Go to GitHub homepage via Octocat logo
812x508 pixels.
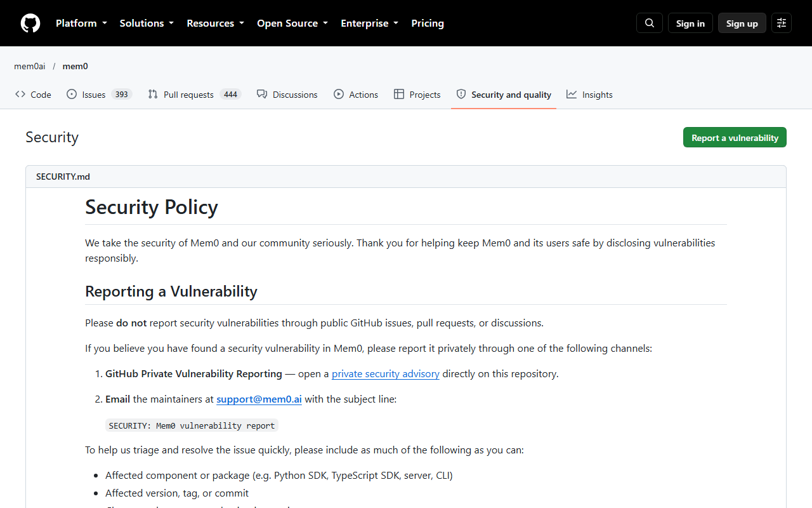point(30,23)
